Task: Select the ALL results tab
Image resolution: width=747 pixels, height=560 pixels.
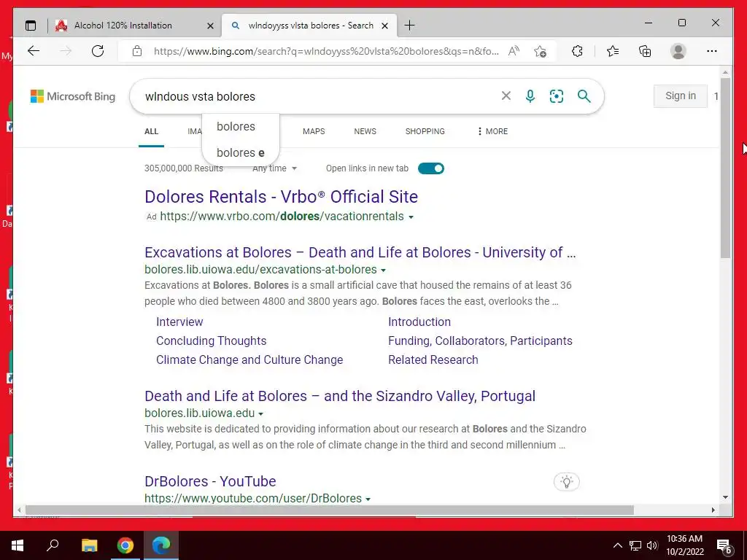Action: [x=151, y=131]
